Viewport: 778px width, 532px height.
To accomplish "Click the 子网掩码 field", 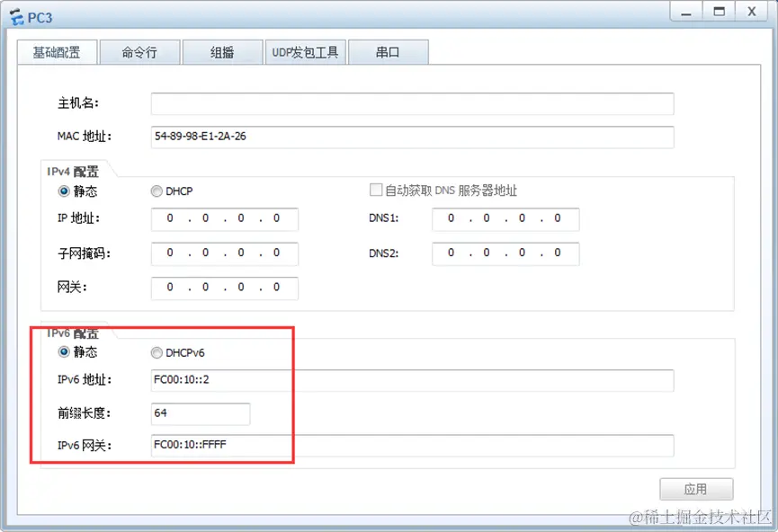I will tap(225, 253).
